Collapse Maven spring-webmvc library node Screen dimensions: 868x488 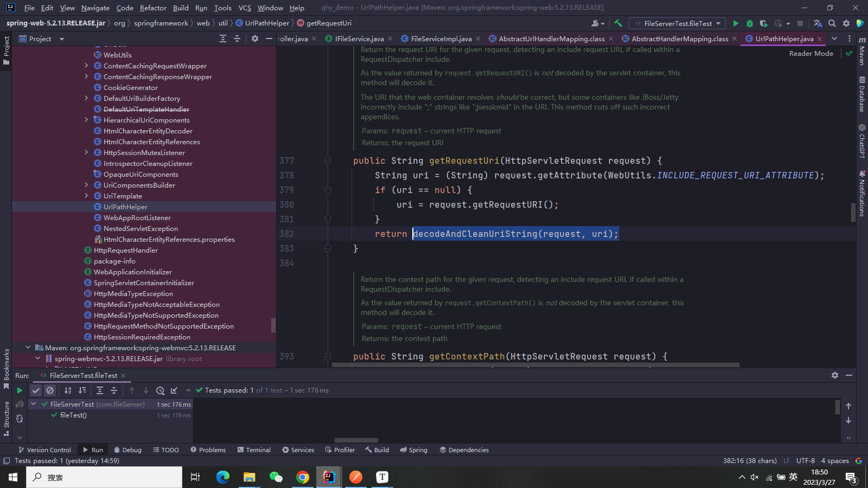28,348
